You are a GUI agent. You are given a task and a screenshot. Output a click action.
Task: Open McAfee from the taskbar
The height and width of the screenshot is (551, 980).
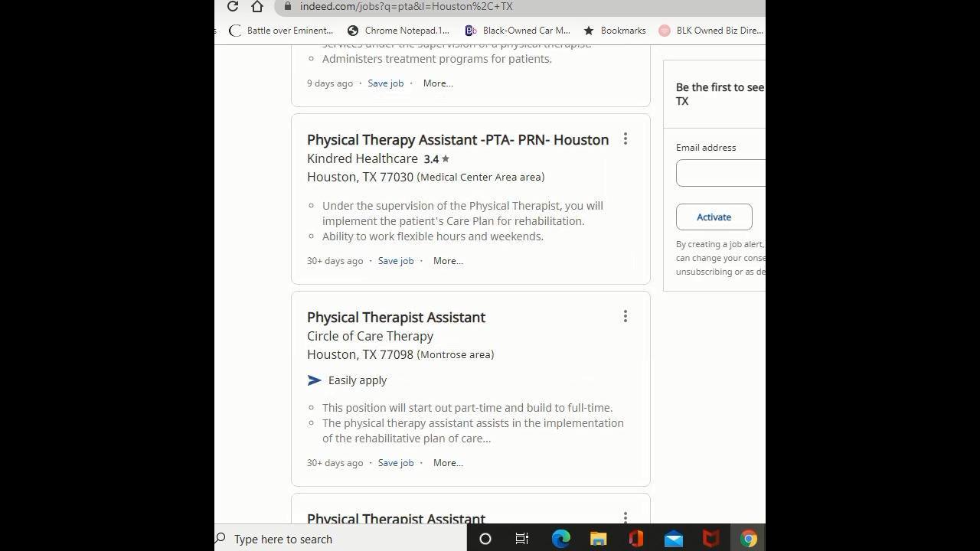coord(711,539)
